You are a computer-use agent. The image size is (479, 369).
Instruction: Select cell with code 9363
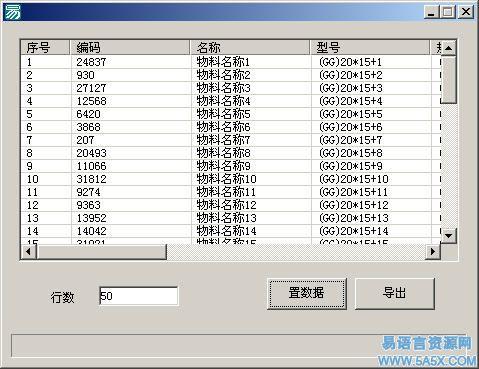(x=131, y=205)
